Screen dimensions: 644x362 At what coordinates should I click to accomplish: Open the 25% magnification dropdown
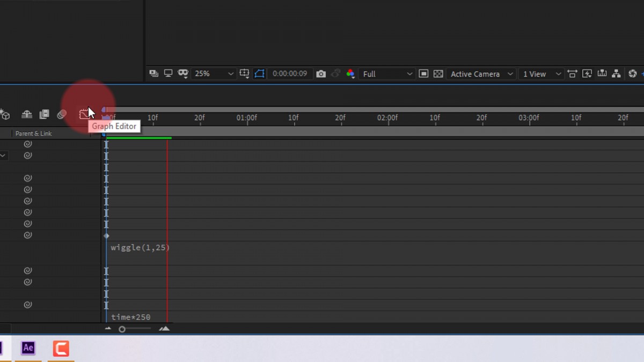[x=214, y=73]
